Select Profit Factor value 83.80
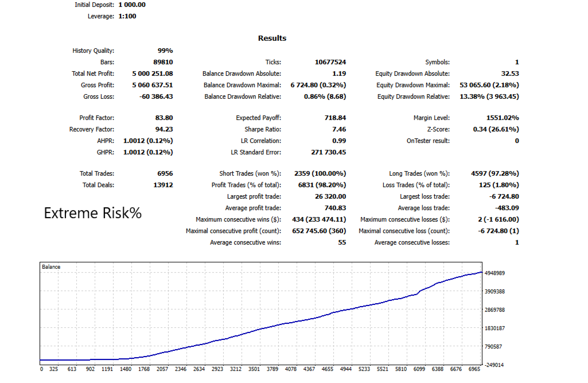The width and height of the screenshot is (588, 383). click(x=164, y=118)
